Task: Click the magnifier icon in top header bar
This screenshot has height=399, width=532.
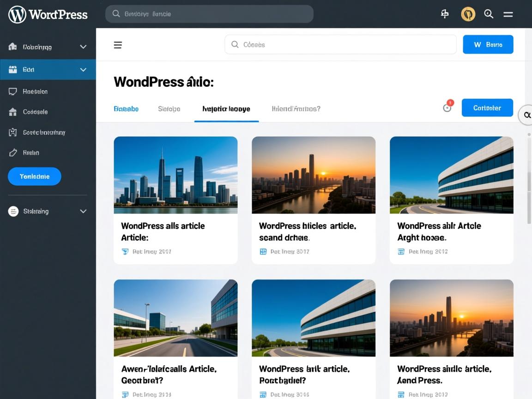Action: click(x=489, y=14)
